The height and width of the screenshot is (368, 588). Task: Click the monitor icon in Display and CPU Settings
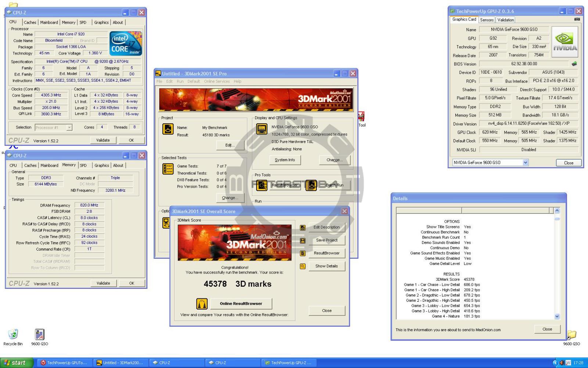[262, 129]
